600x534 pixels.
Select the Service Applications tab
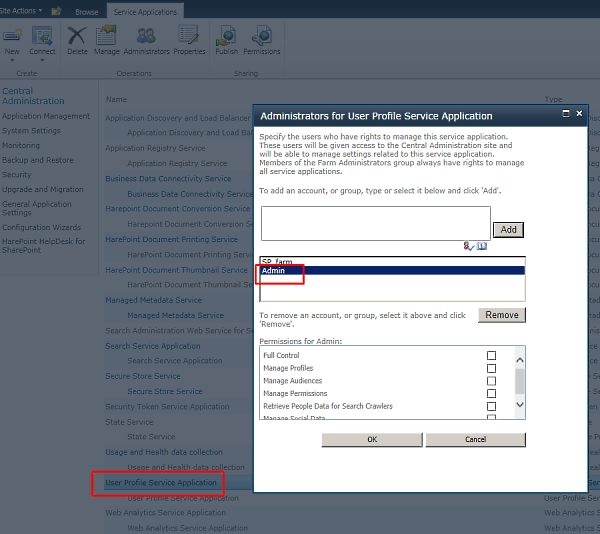pos(145,12)
